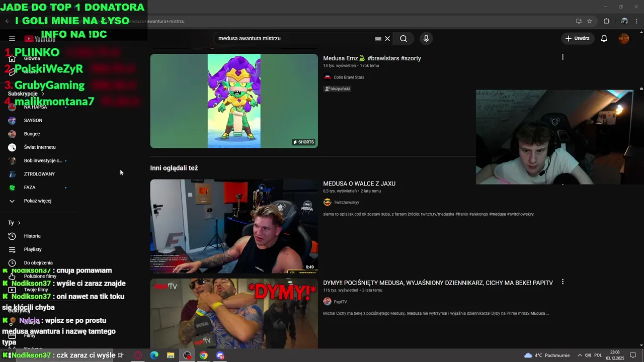Open the on-screen keyboard icon in the search box
Viewport: 644px width, 362px height.
[378, 39]
